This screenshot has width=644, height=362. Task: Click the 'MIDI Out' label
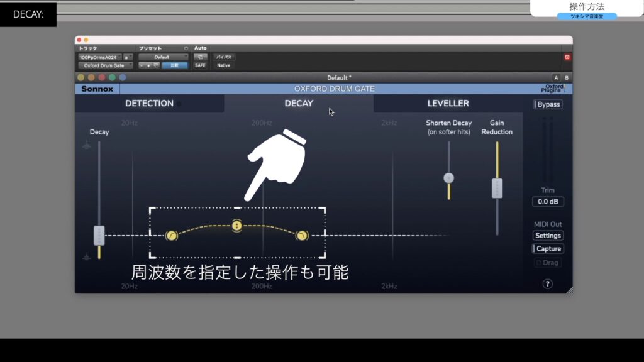pyautogui.click(x=548, y=224)
